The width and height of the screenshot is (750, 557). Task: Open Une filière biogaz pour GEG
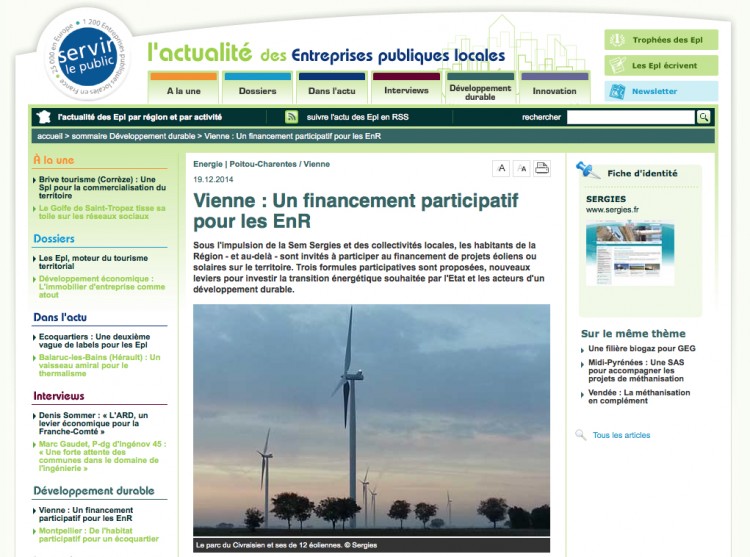[642, 349]
